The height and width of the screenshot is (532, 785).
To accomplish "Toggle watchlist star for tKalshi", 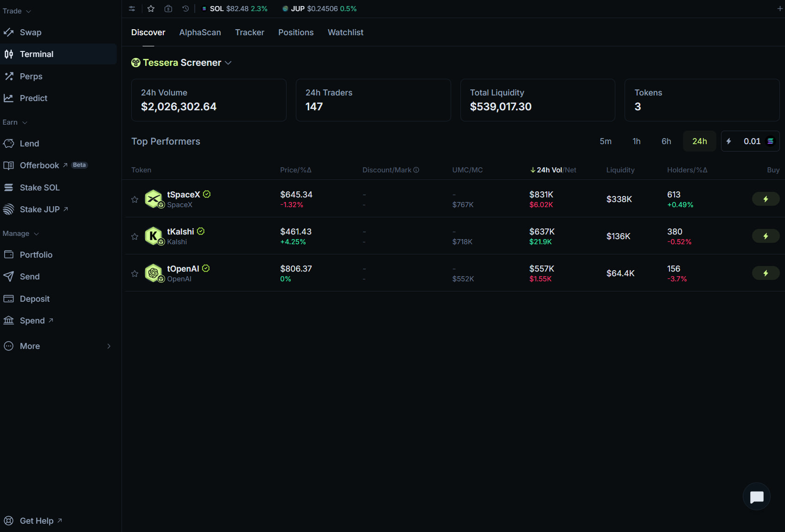I will (135, 236).
